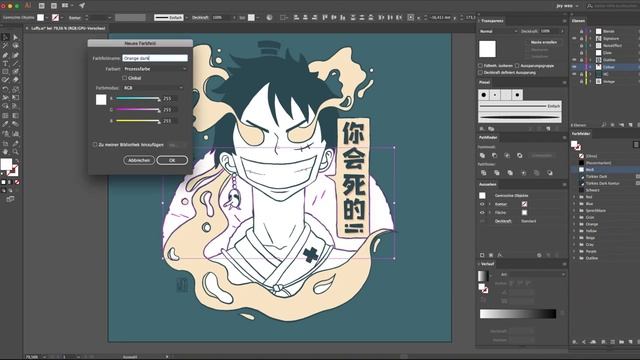Enable Füllmeth. isolieren checkbox
Viewport: 640px width, 360px height.
click(x=480, y=65)
